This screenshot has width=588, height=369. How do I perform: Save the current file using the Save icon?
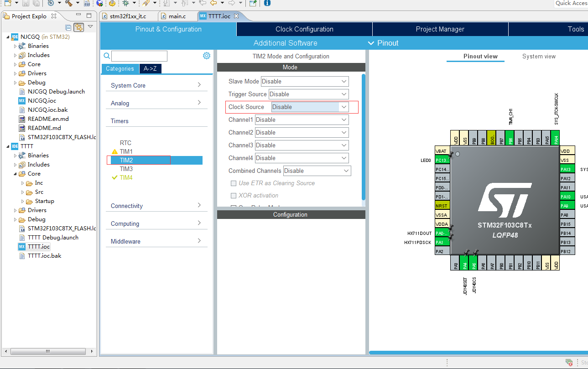tap(27, 4)
